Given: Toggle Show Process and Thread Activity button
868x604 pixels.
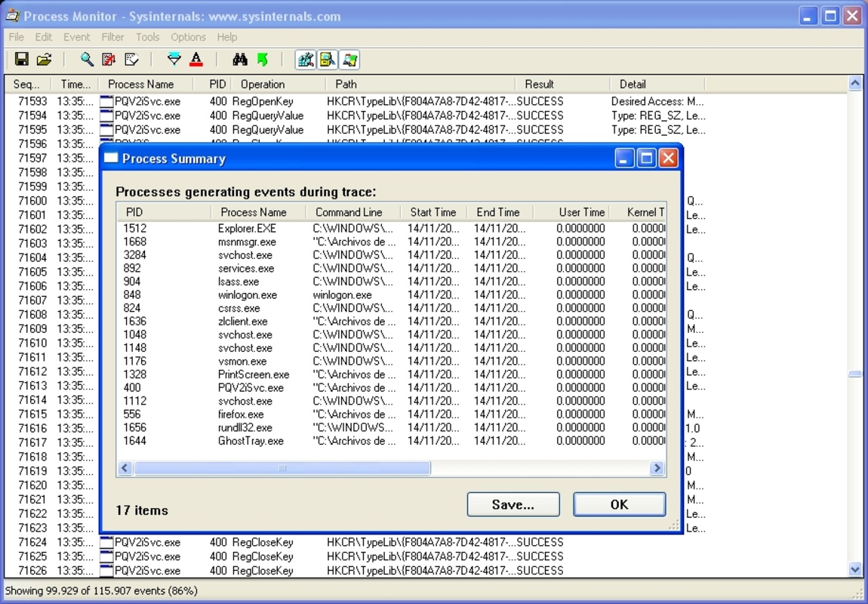Looking at the screenshot, I should 349,60.
